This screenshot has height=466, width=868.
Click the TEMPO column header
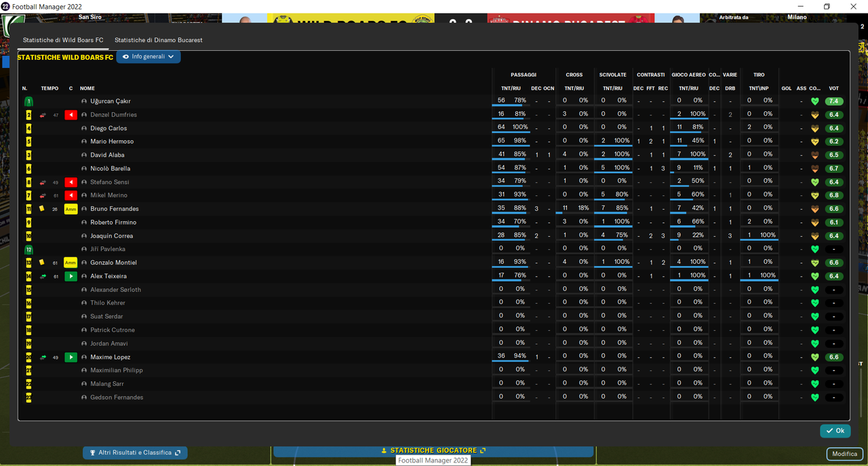pyautogui.click(x=50, y=88)
